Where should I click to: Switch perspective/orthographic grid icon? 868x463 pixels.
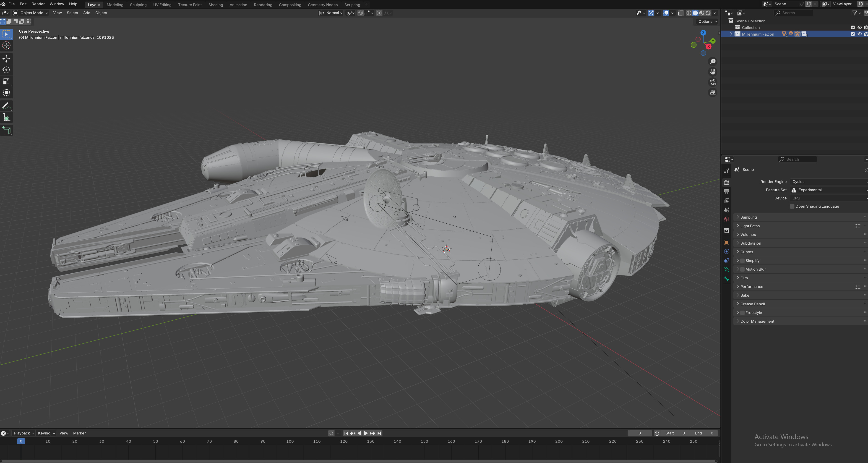tap(713, 92)
